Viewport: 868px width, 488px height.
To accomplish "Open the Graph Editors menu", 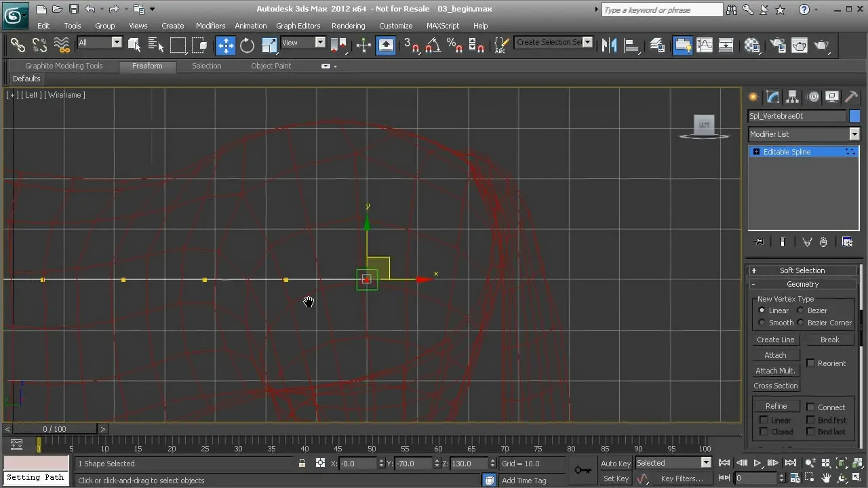I will coord(298,26).
